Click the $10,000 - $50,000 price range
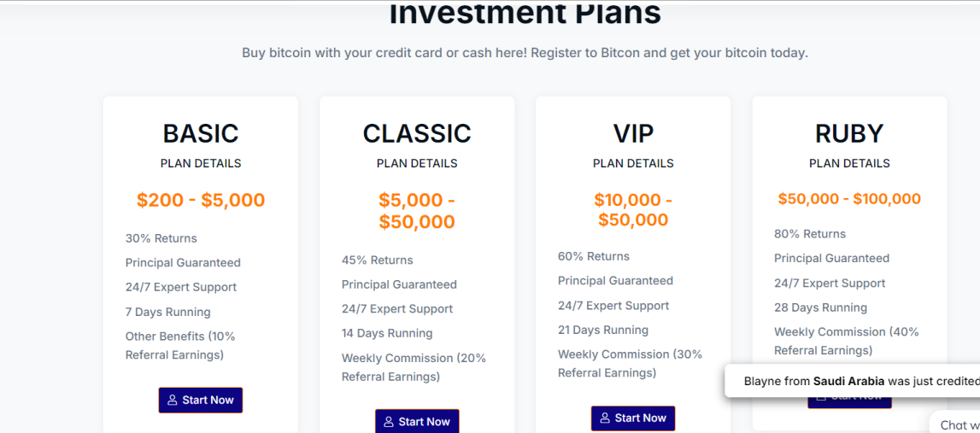Screen dimensions: 980x433 pos(633,209)
